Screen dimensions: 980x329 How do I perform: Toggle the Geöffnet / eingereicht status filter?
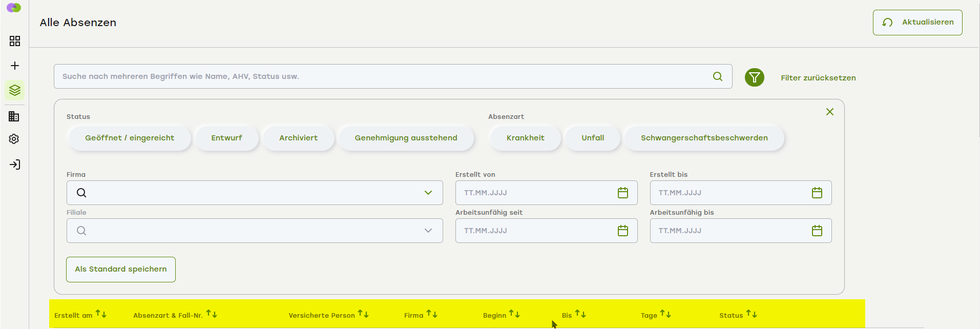[130, 138]
